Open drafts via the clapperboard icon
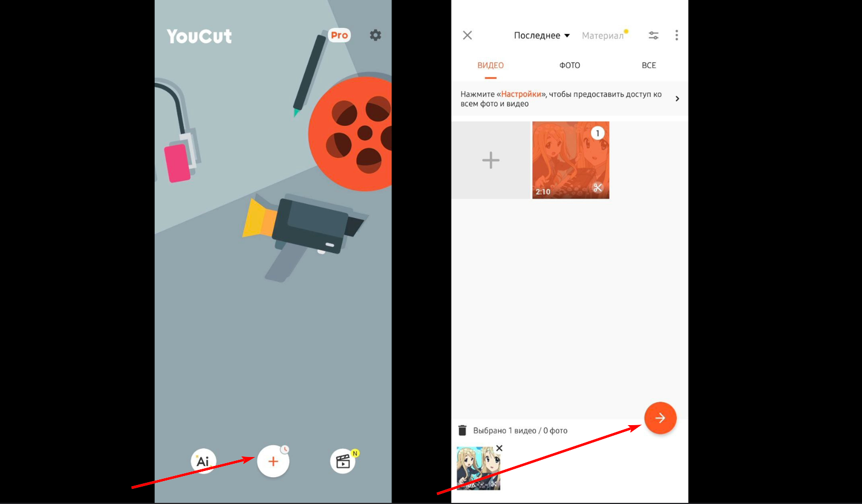 [x=343, y=460]
